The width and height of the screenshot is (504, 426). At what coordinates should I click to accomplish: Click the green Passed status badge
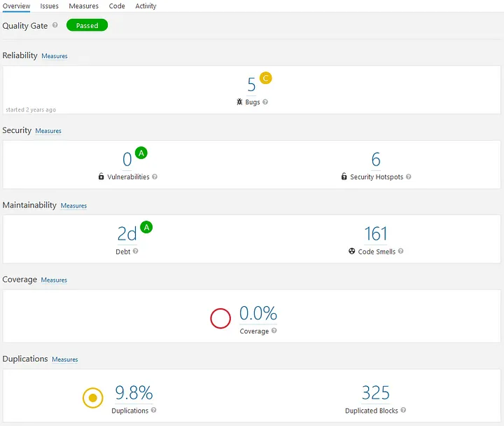(x=87, y=25)
